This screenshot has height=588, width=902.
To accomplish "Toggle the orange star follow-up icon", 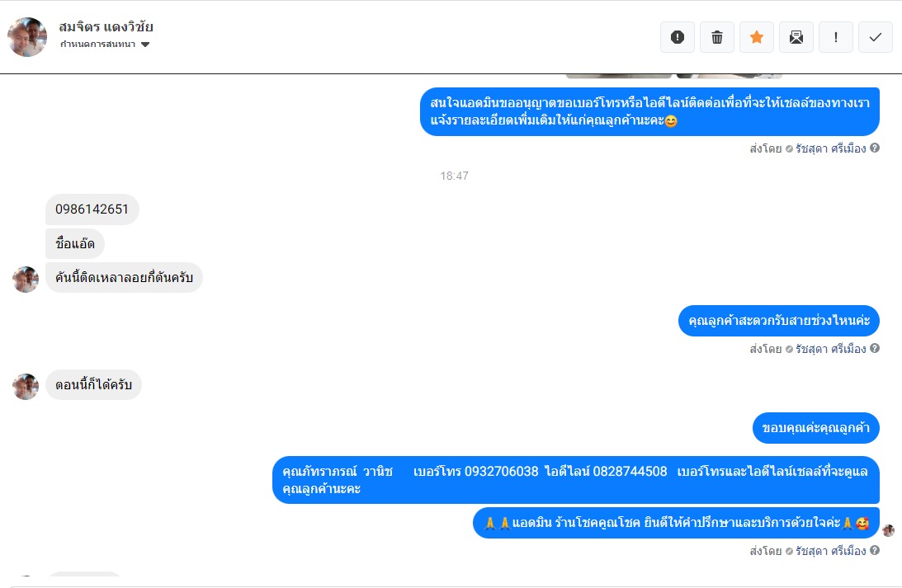I will tap(757, 37).
